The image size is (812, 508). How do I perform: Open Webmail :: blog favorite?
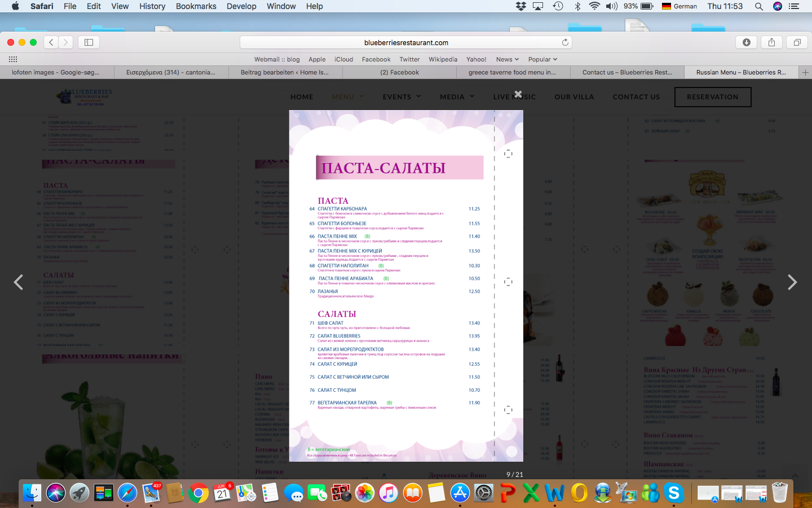tap(277, 59)
